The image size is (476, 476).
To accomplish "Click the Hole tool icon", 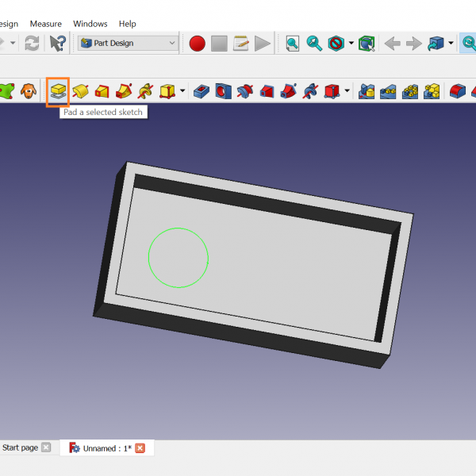I will coord(224,91).
